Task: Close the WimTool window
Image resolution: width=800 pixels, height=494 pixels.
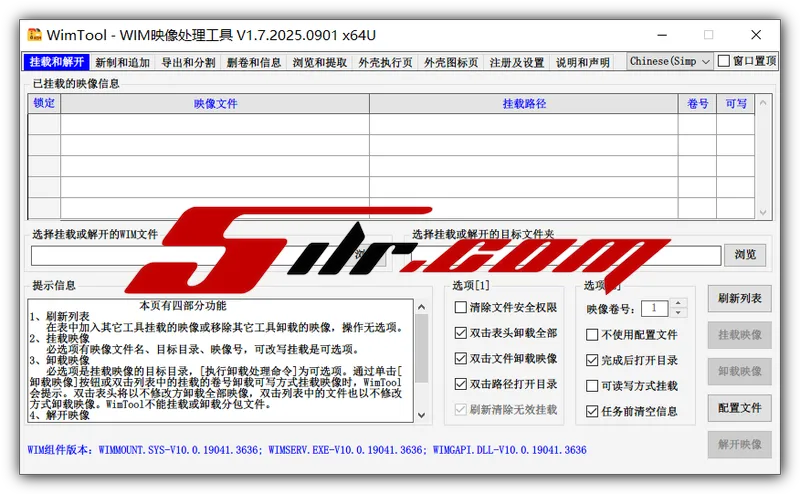Action: (756, 35)
